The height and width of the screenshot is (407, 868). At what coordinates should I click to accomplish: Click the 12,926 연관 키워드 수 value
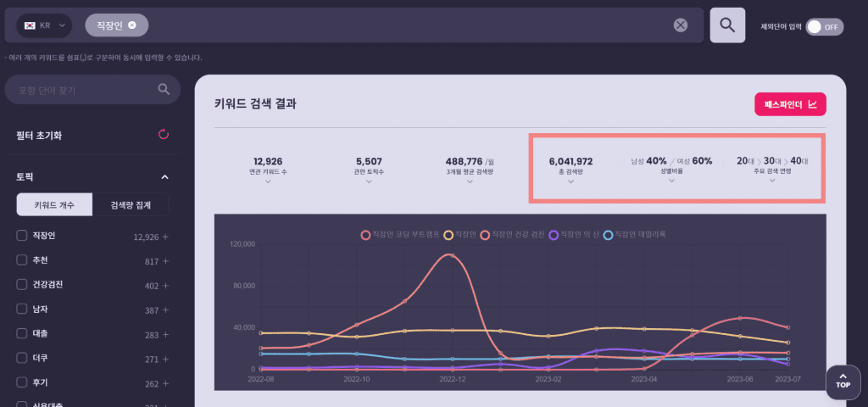tap(268, 162)
